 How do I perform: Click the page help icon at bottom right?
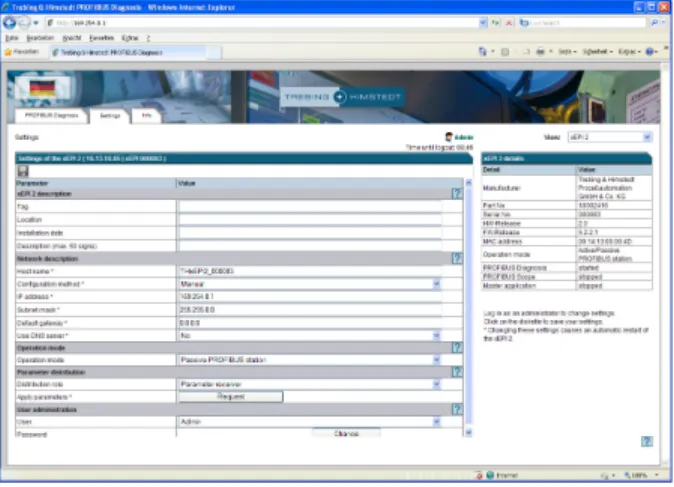(646, 441)
